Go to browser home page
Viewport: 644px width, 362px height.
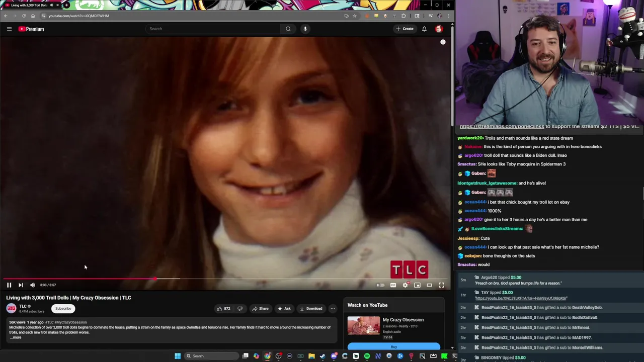[33, 16]
